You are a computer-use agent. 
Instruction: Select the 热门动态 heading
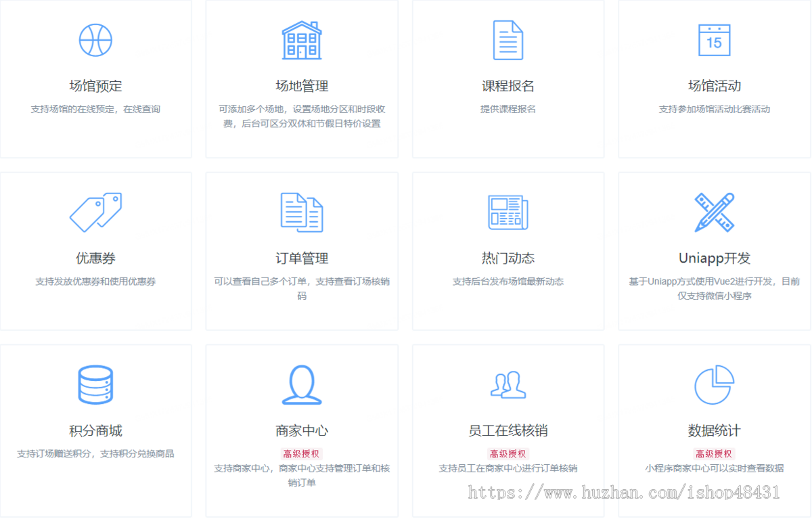[507, 258]
